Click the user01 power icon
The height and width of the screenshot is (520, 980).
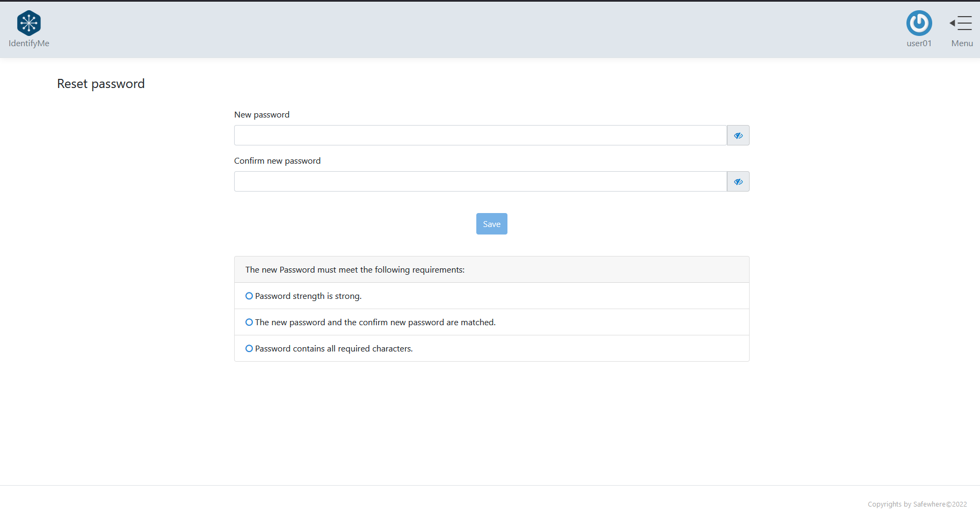[919, 23]
